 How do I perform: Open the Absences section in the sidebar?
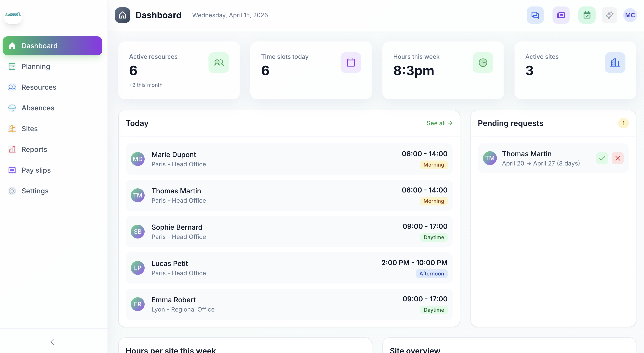[38, 108]
